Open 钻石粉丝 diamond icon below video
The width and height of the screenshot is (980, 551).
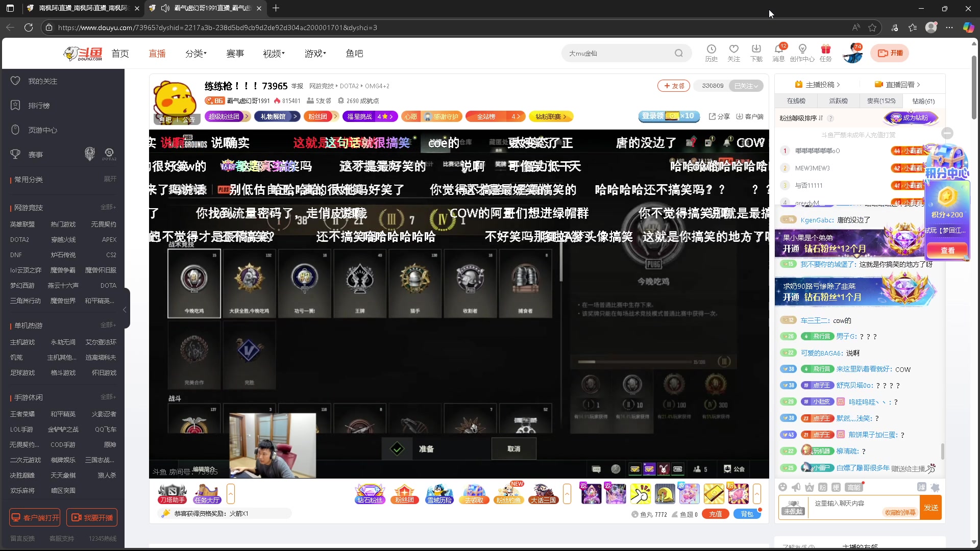(x=370, y=493)
